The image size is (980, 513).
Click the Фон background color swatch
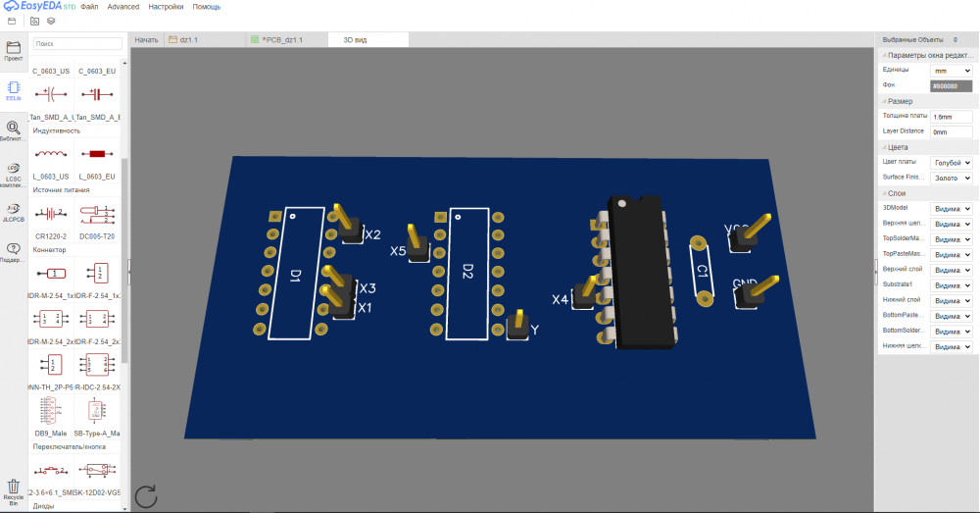click(x=951, y=86)
